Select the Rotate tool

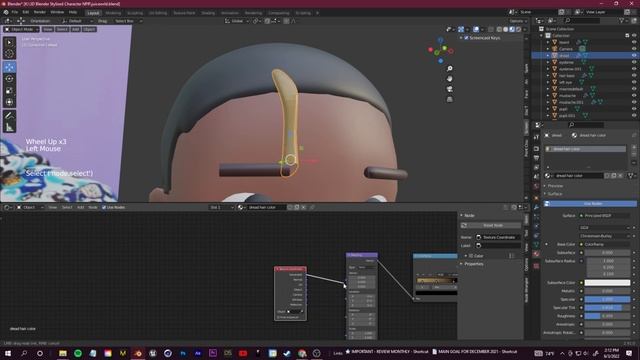tap(9, 79)
